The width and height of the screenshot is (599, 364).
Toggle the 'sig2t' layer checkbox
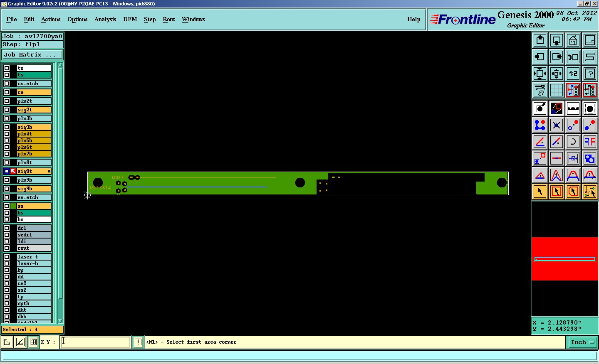[7, 110]
